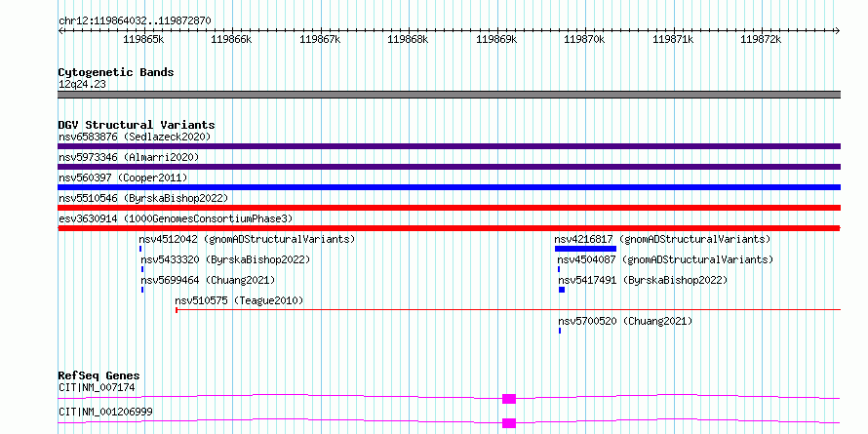Viewport: 868px width, 434px height.
Task: Click the 119870k ruler tick label
Action: click(585, 39)
